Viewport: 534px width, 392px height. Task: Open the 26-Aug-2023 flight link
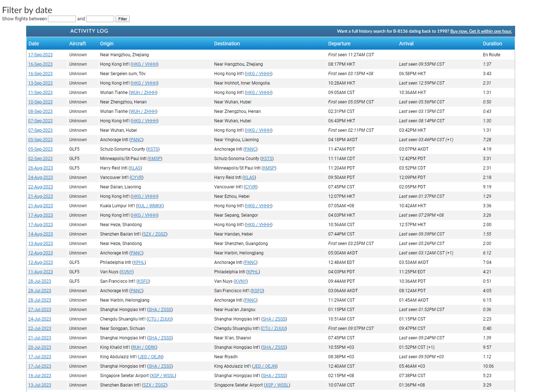tap(41, 168)
